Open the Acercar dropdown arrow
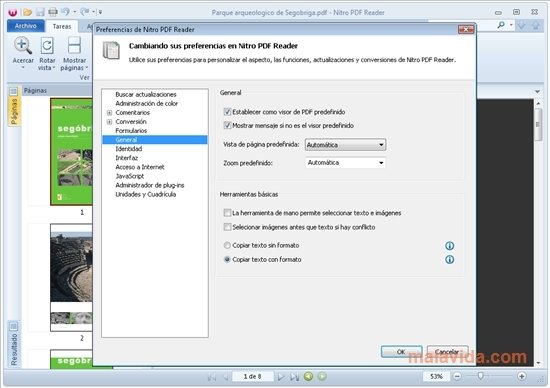The image size is (550, 388). tap(23, 68)
